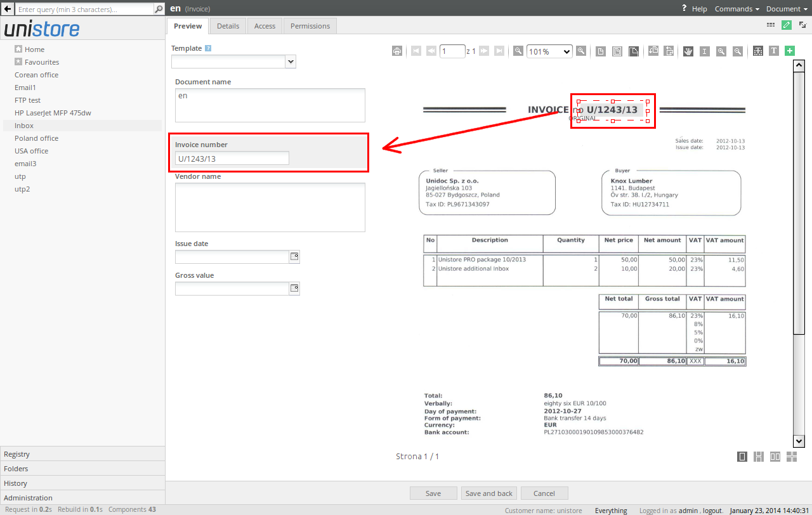
Task: Click the Save button
Action: pos(433,493)
